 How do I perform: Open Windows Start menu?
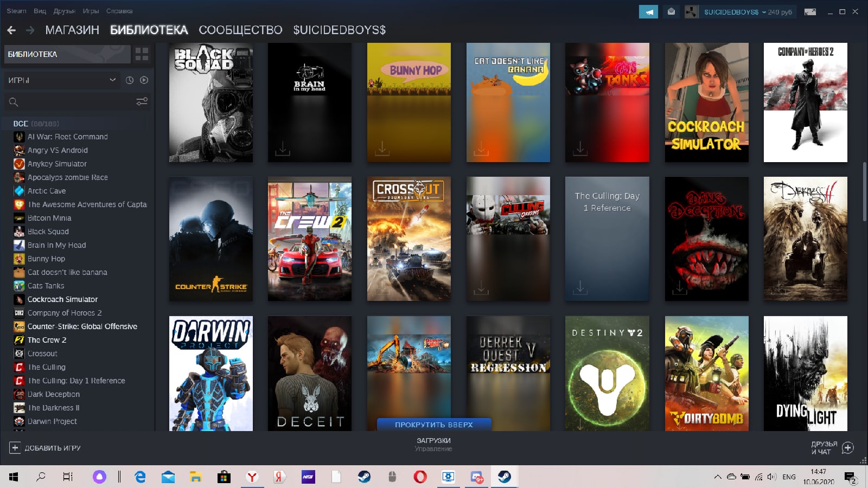(14, 477)
